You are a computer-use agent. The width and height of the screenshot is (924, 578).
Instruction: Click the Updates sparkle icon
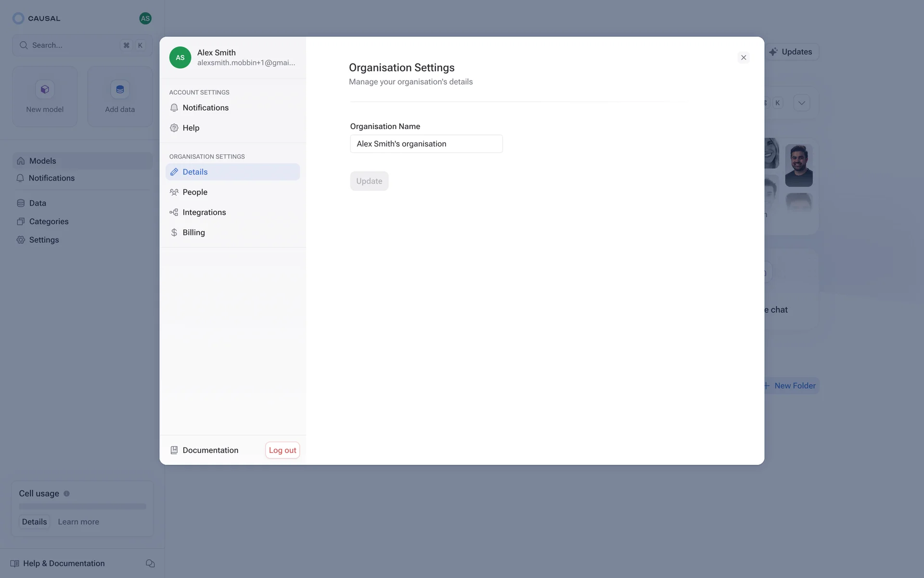[x=773, y=52]
